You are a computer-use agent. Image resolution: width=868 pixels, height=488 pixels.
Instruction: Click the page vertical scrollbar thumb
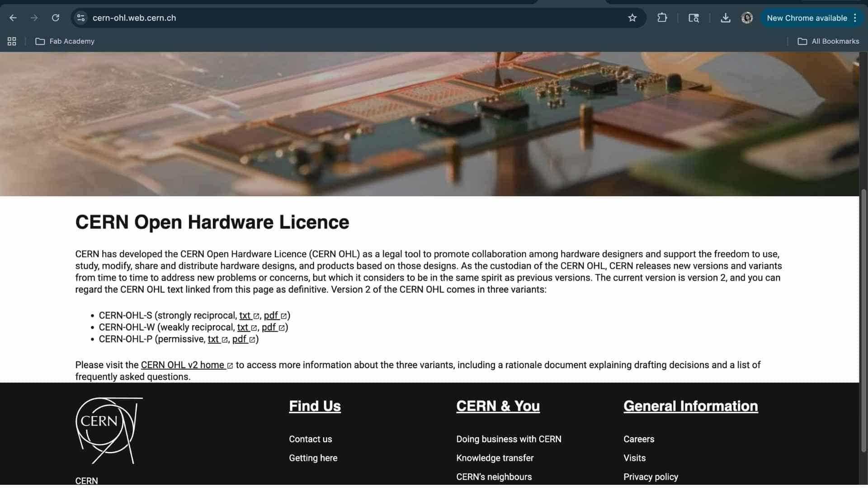click(863, 321)
